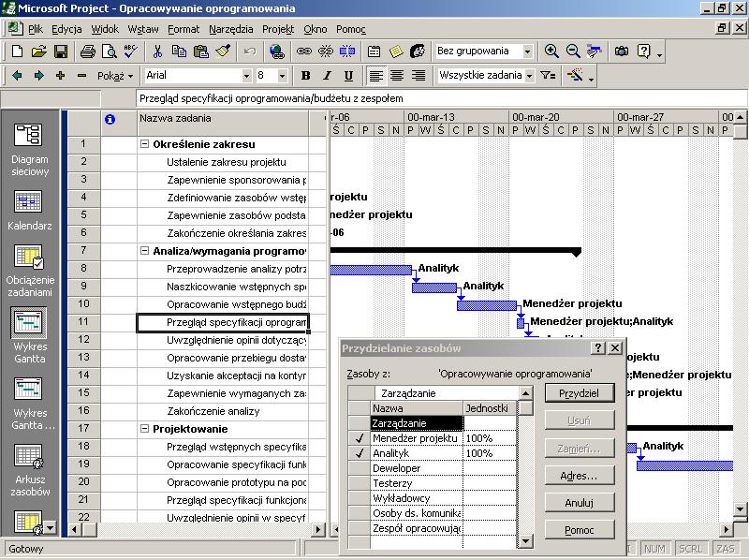This screenshot has width=749, height=560.
Task: Center align text
Action: tap(397, 76)
